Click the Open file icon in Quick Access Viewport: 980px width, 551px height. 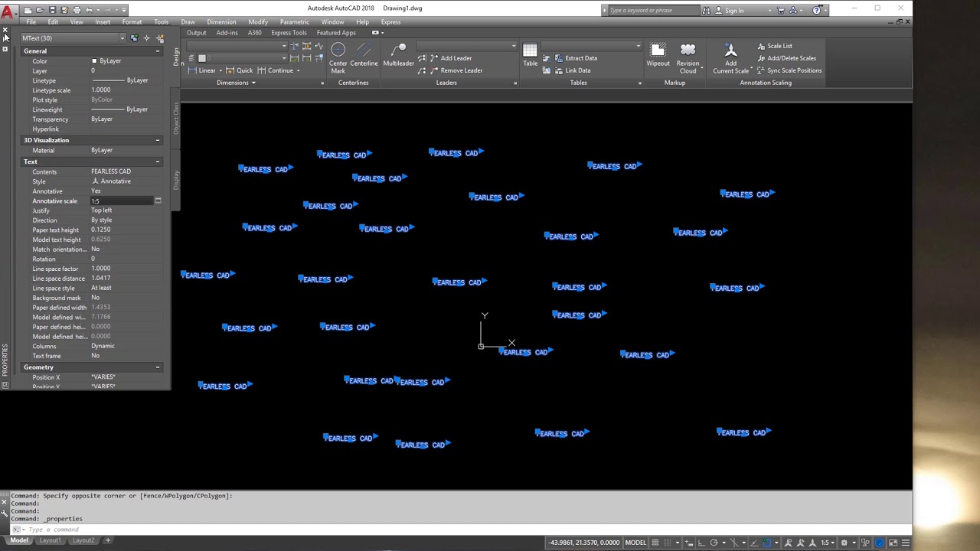(40, 10)
